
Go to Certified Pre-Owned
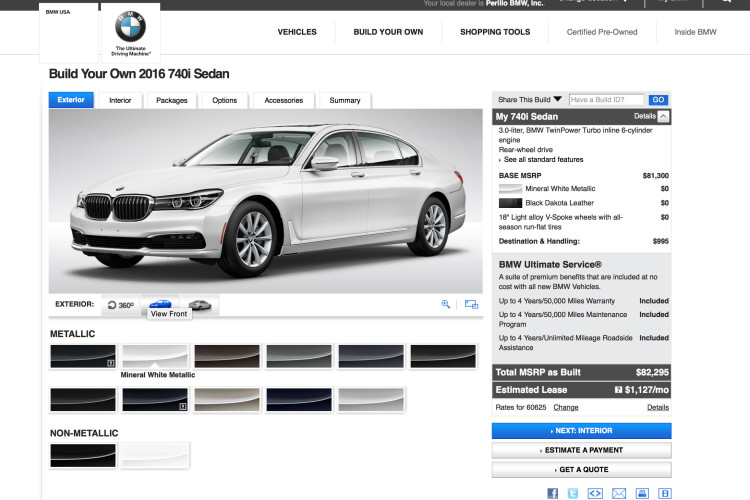602,32
